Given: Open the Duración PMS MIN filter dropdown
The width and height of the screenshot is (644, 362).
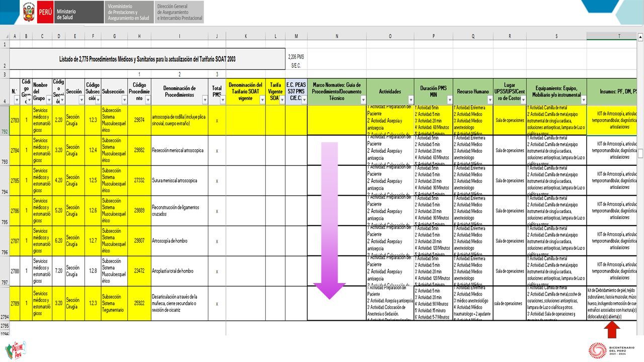Looking at the screenshot, I should 450,100.
